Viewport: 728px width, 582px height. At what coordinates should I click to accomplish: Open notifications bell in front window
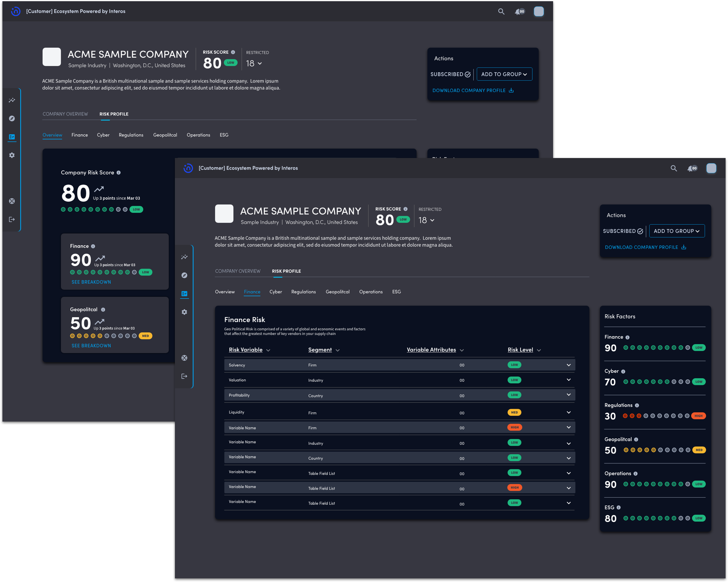(691, 168)
